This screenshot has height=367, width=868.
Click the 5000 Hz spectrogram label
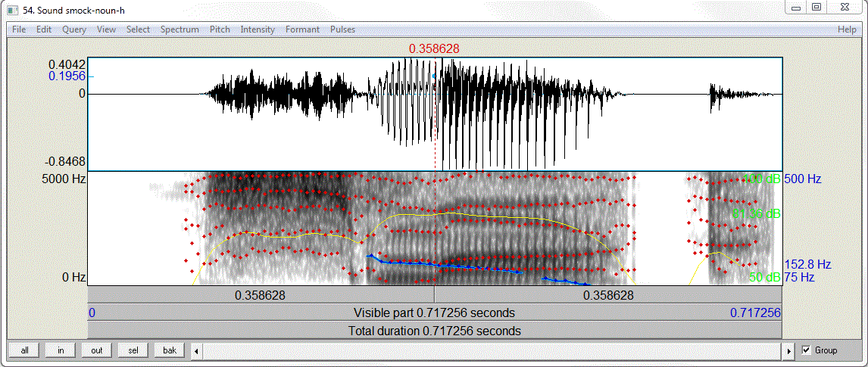[64, 179]
